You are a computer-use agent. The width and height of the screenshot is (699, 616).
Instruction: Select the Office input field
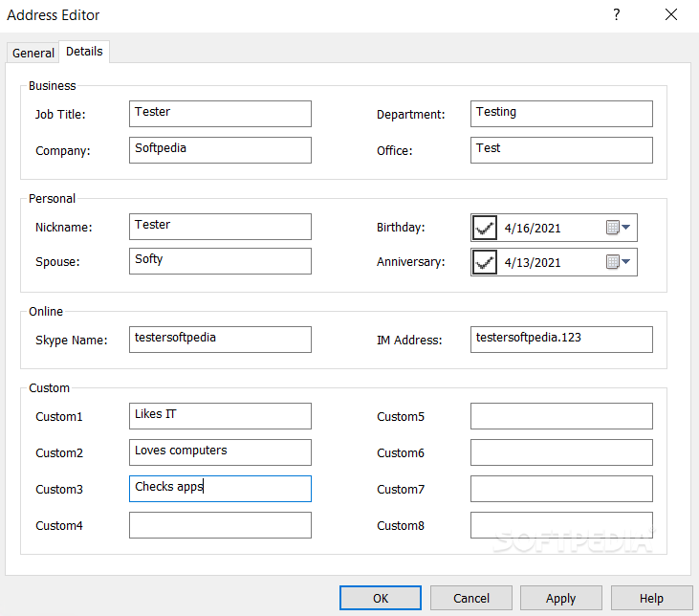click(x=561, y=150)
